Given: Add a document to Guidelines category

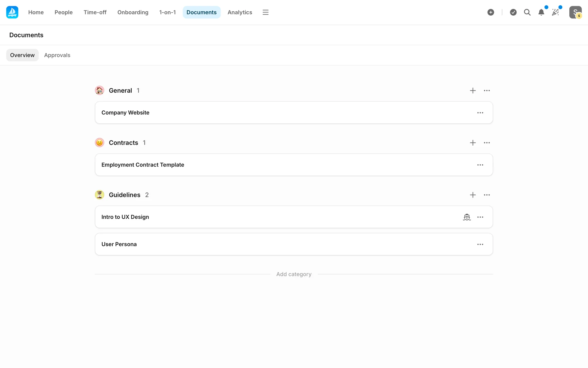Looking at the screenshot, I should (x=473, y=195).
